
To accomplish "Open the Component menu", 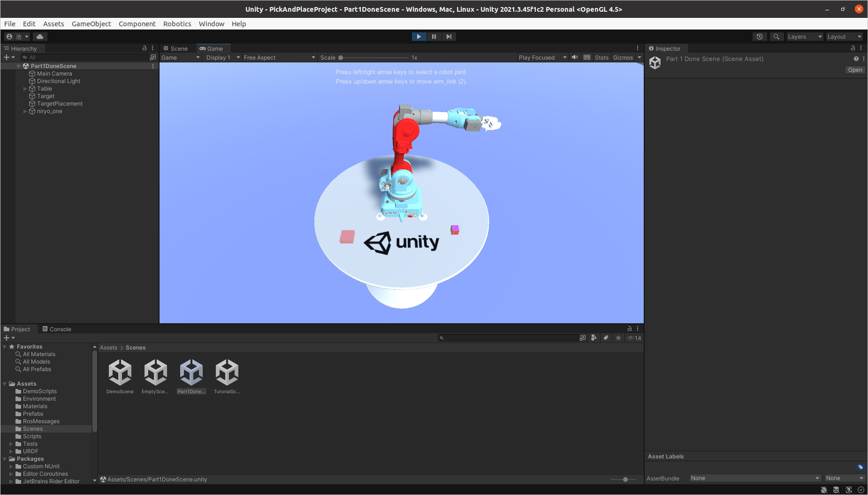I will (x=137, y=23).
